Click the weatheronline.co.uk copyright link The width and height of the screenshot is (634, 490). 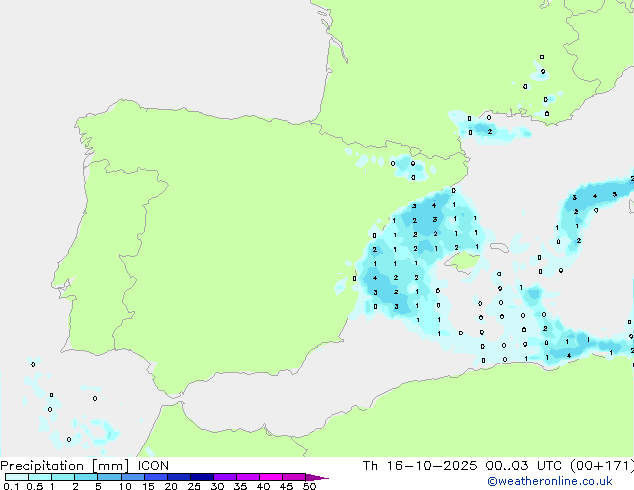(x=550, y=481)
